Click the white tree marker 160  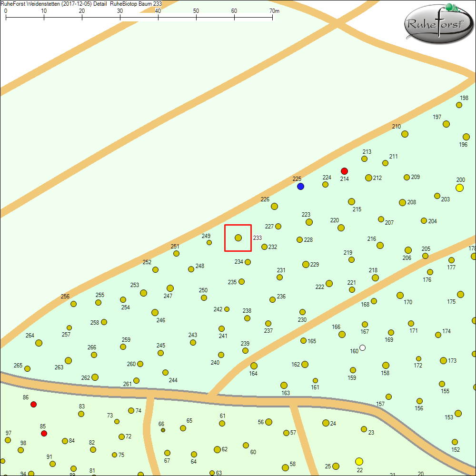(363, 348)
